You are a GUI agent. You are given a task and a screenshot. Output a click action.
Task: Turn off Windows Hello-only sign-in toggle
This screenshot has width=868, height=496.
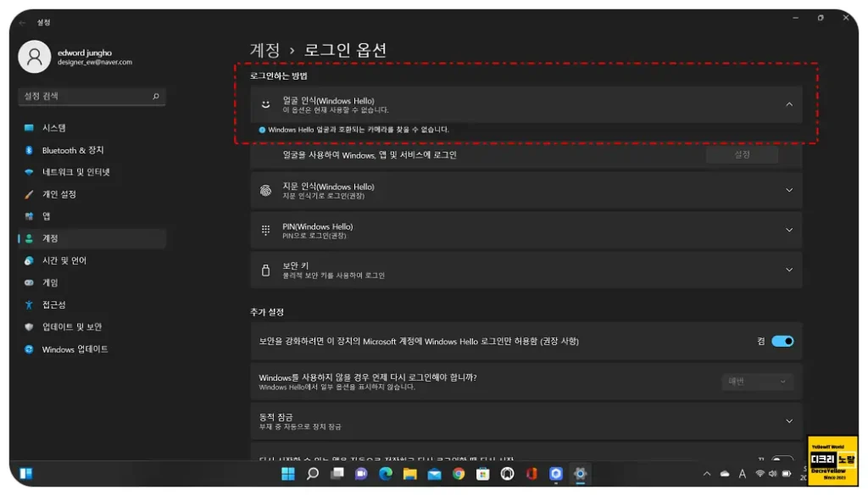782,341
